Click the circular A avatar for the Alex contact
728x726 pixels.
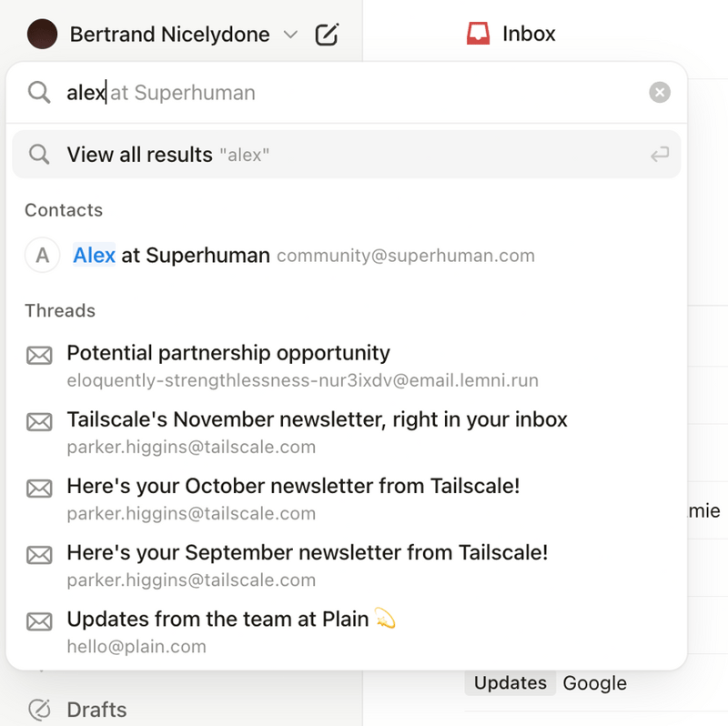42,255
